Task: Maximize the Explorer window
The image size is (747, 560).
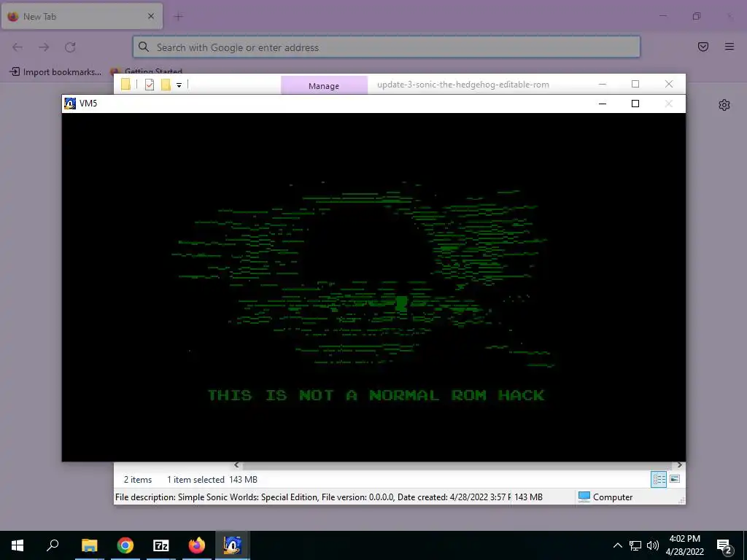Action: 635,84
